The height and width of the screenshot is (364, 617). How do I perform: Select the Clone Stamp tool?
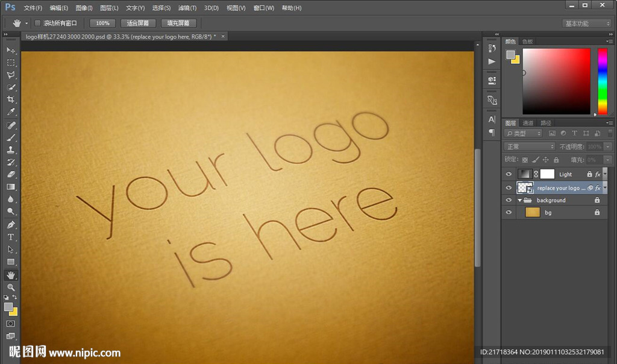(11, 149)
